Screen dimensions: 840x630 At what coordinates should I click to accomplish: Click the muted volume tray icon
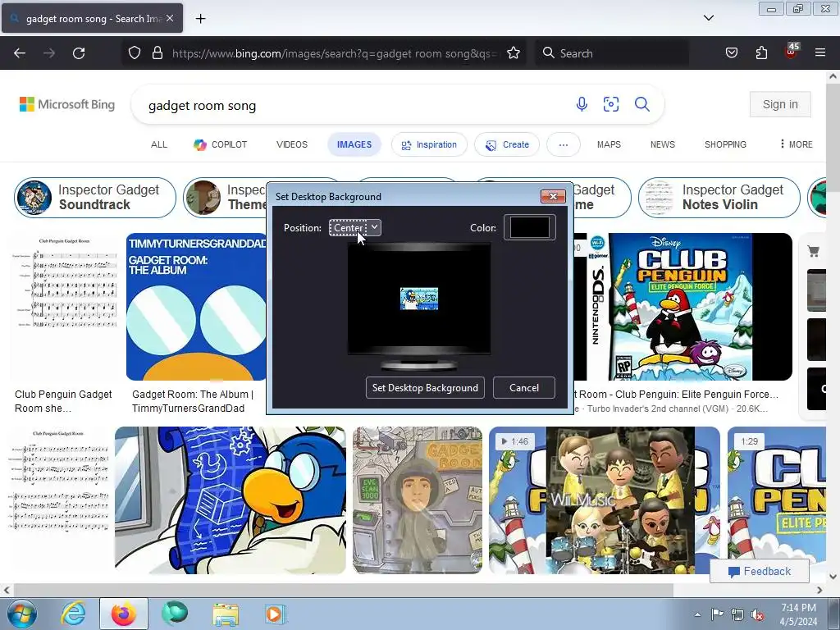(757, 614)
